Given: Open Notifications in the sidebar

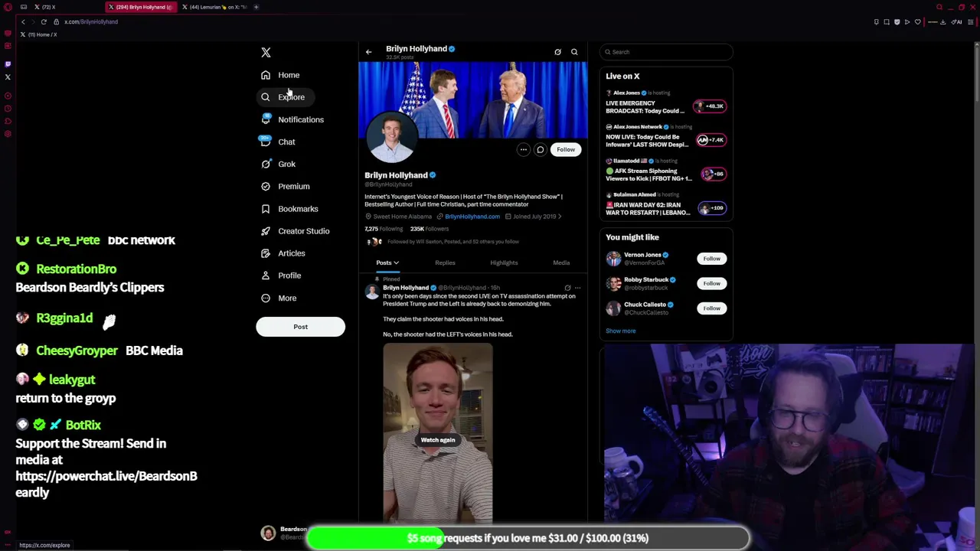Looking at the screenshot, I should coord(292,119).
